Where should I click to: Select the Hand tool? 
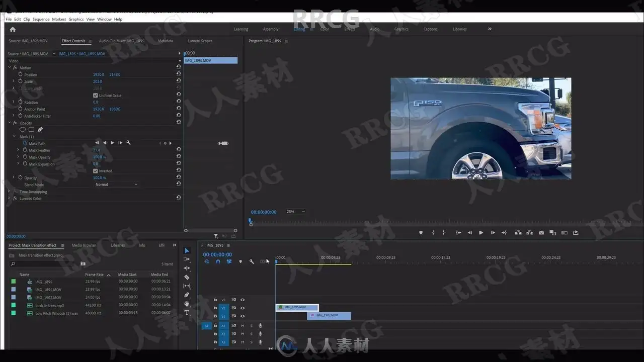187,304
